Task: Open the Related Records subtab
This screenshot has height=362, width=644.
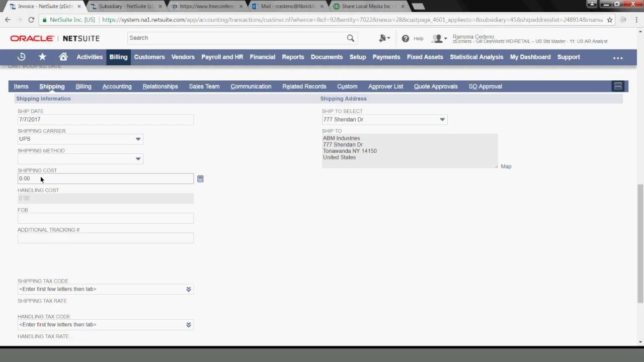Action: [304, 86]
